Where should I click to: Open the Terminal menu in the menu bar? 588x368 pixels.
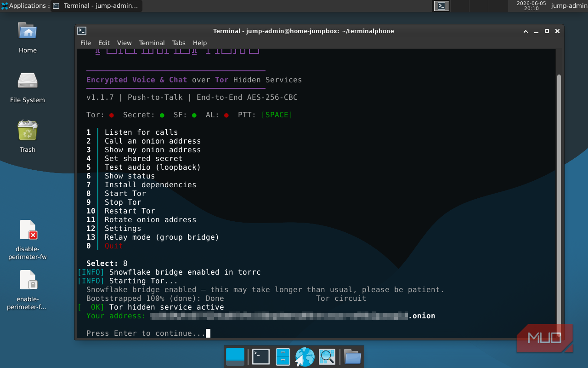tap(152, 43)
